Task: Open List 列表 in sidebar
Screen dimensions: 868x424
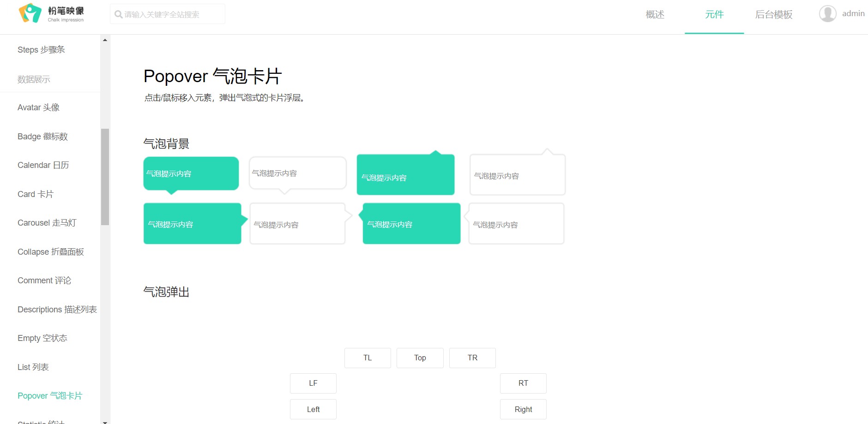Action: coord(33,367)
